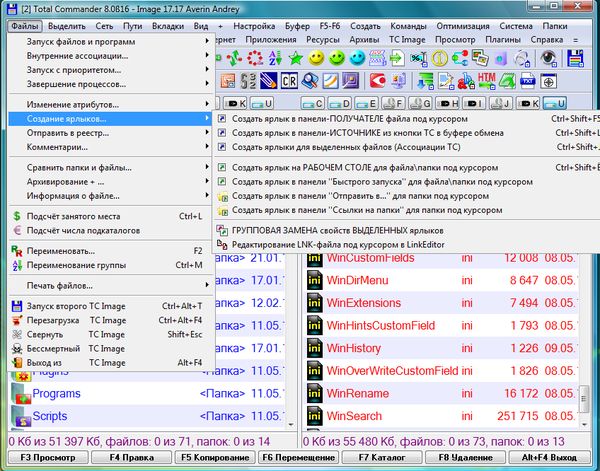Switch right panel to drive C

tap(312, 103)
